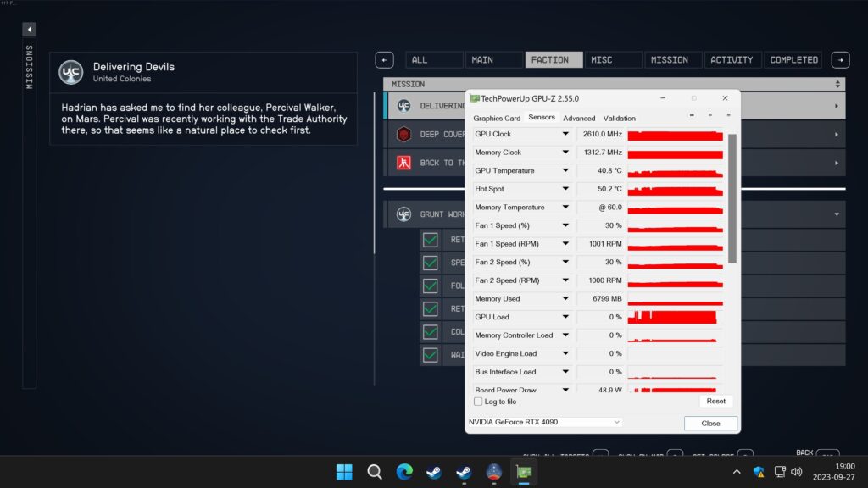This screenshot has height=488, width=868.
Task: Switch to GPU-Z Advanced tab
Action: tap(579, 118)
